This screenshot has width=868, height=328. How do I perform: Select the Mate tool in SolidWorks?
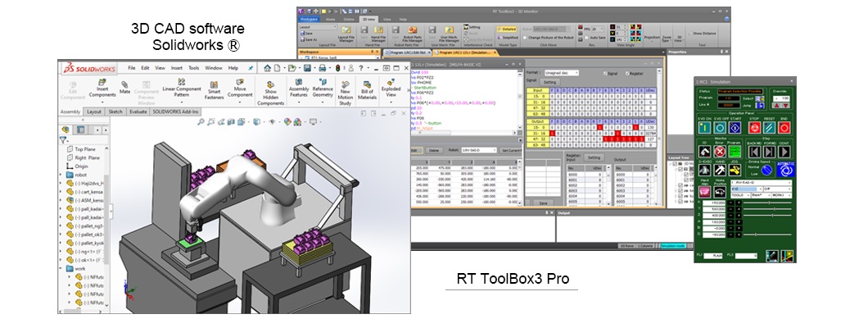coord(125,88)
